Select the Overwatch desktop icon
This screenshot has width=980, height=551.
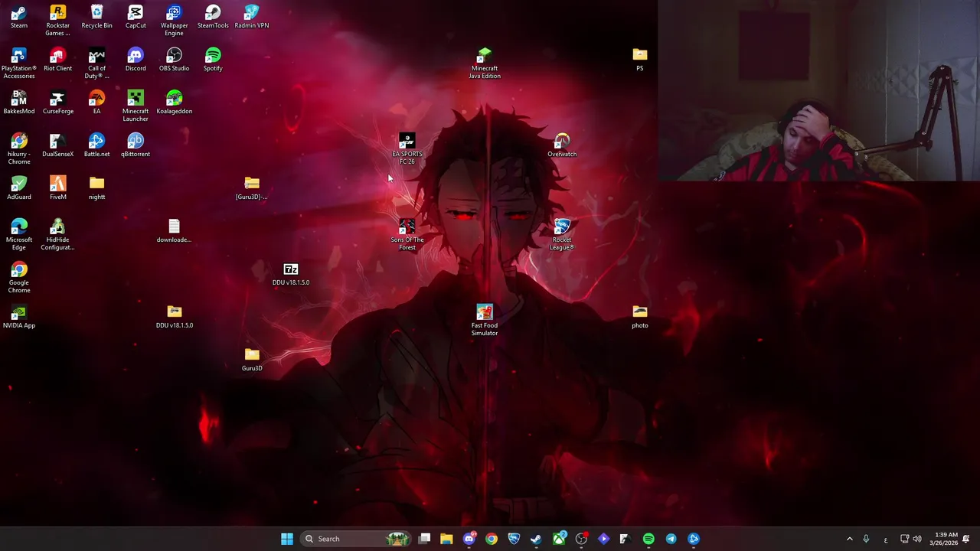click(x=562, y=146)
